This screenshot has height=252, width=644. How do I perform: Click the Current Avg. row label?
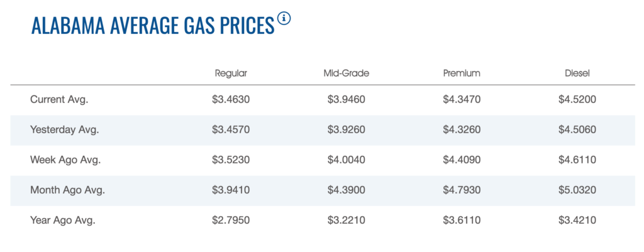point(59,100)
